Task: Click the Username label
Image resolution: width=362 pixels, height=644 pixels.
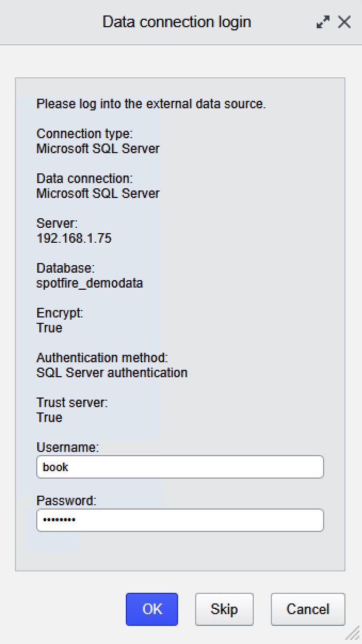Action: (x=68, y=448)
